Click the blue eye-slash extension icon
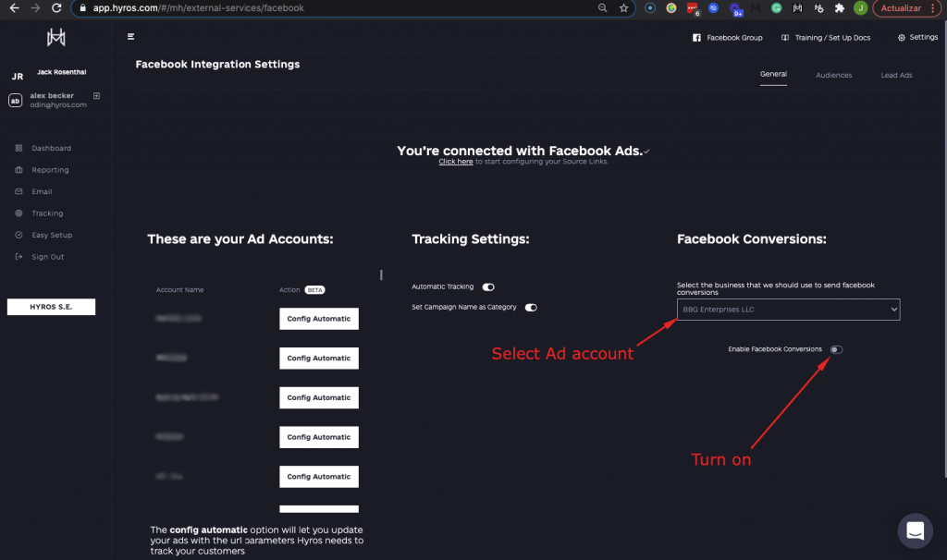The width and height of the screenshot is (947, 560). (x=713, y=7)
